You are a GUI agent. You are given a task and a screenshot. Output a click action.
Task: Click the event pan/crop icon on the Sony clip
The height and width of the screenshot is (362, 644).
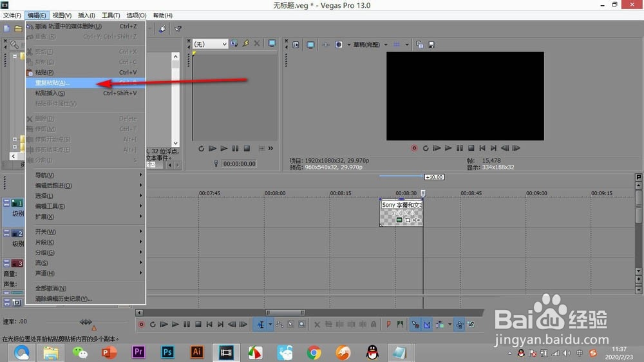(x=408, y=220)
